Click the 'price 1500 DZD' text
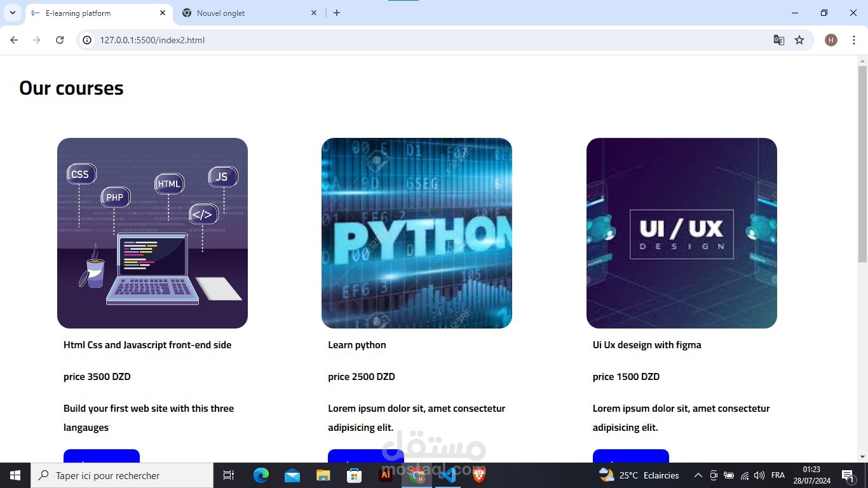 (626, 377)
